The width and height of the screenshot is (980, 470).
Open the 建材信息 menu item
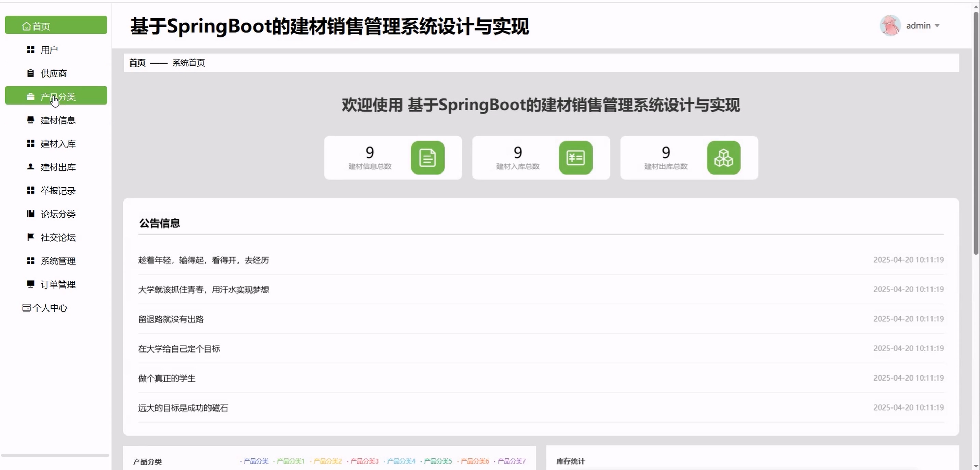point(58,120)
